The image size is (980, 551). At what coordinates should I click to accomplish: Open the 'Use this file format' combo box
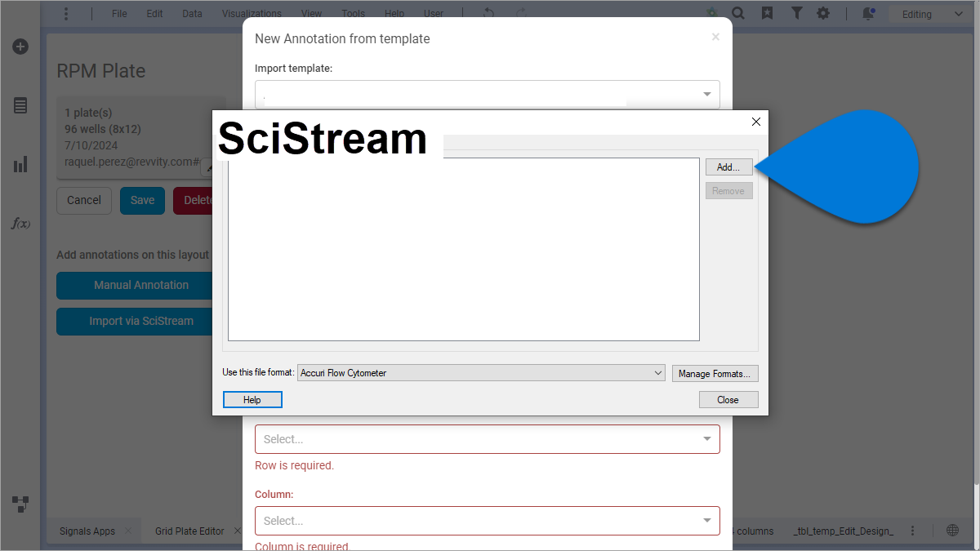point(482,373)
